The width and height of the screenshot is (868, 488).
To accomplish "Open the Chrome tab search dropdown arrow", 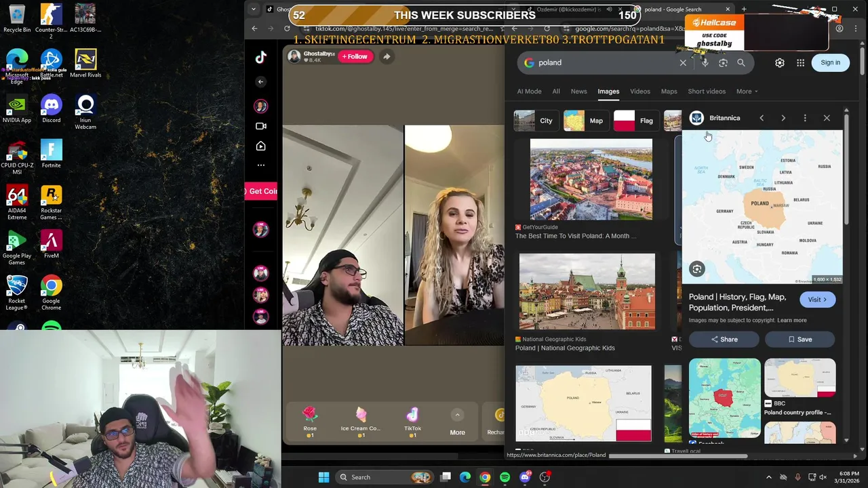I will point(254,9).
